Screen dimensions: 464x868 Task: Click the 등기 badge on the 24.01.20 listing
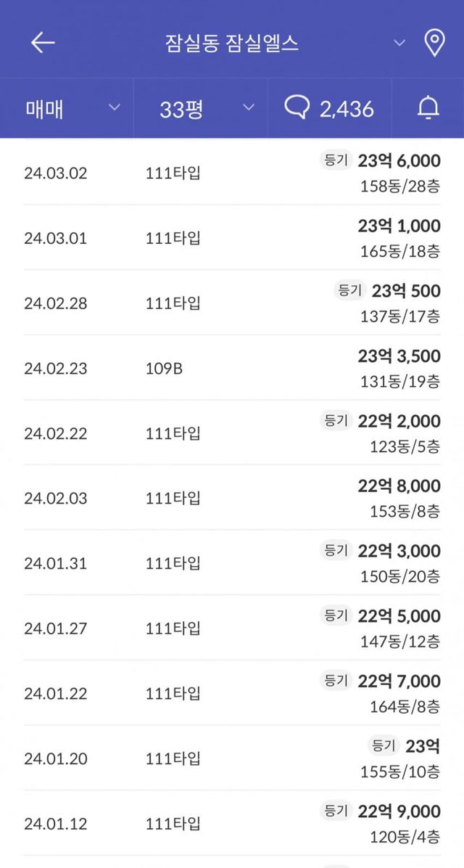383,745
